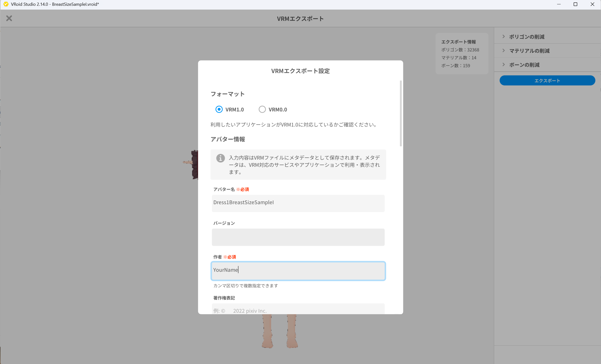Minimize the VRoid Studio window
The image size is (601, 364).
559,4
